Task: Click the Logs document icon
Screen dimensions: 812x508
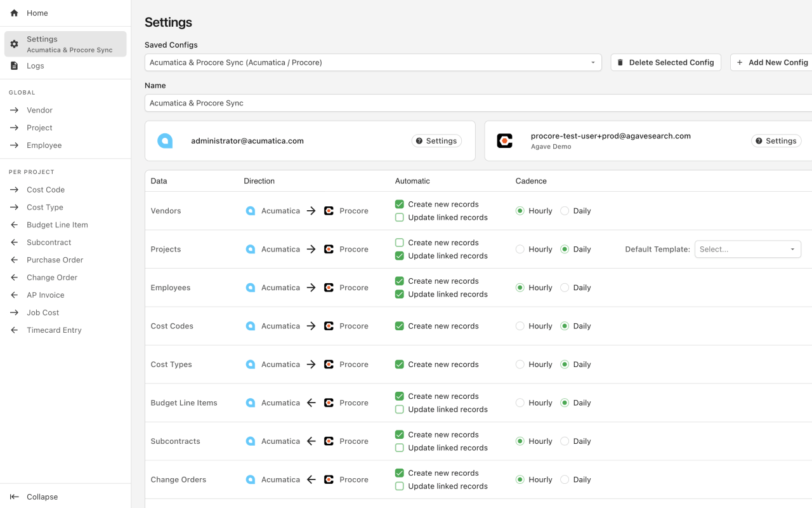Action: 14,65
